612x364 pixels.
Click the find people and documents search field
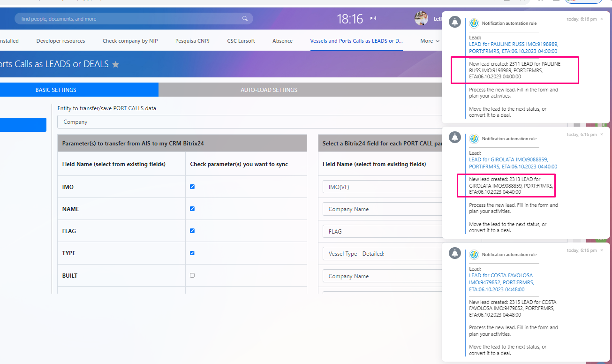click(x=127, y=19)
